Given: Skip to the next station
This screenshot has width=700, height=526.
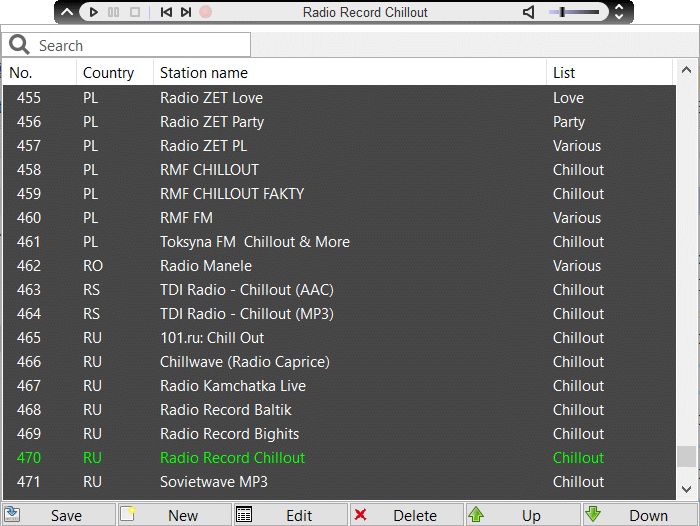Looking at the screenshot, I should (x=186, y=12).
